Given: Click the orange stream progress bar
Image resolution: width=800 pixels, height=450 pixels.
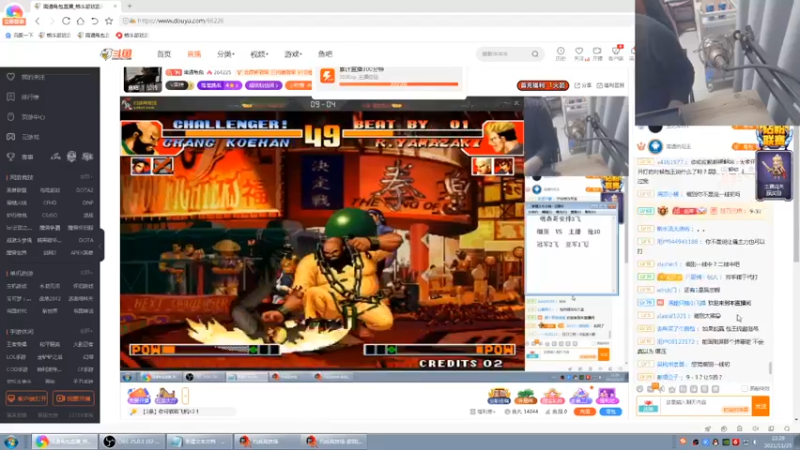Looking at the screenshot, I should (399, 84).
